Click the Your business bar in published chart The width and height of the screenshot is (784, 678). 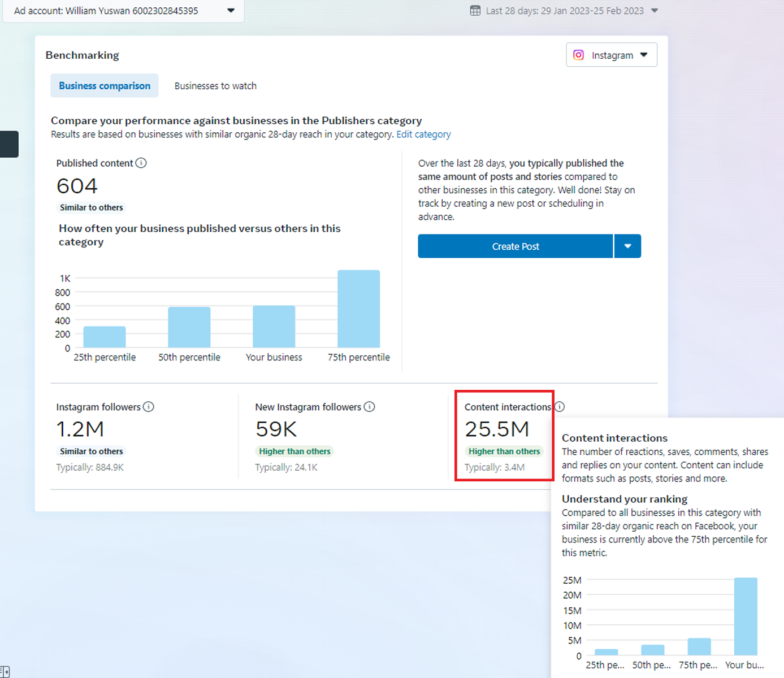274,327
